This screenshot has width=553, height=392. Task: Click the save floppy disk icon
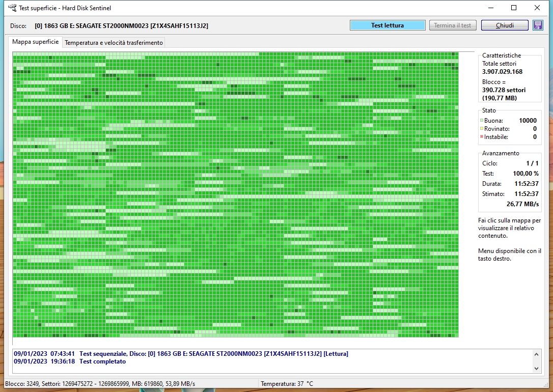[x=538, y=25]
